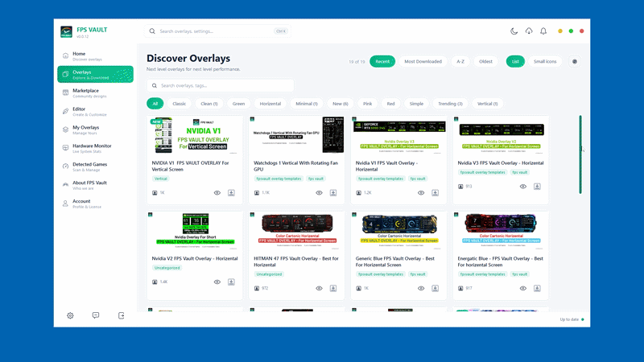Select the All tag filter
644x362 pixels.
pyautogui.click(x=155, y=104)
